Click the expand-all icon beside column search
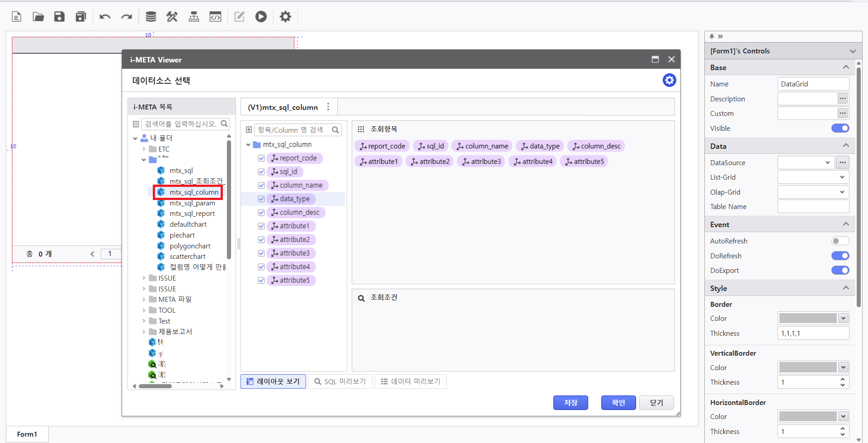Screen dimensions: 868x443 click(x=249, y=130)
